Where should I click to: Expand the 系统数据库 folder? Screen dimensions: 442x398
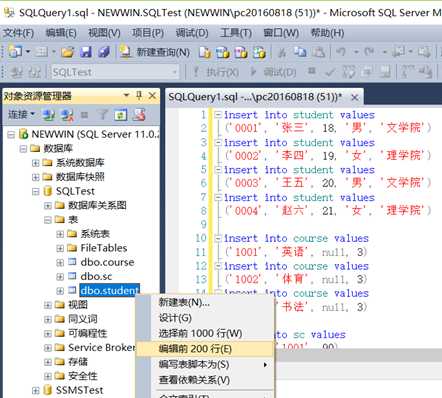pyautogui.click(x=35, y=163)
